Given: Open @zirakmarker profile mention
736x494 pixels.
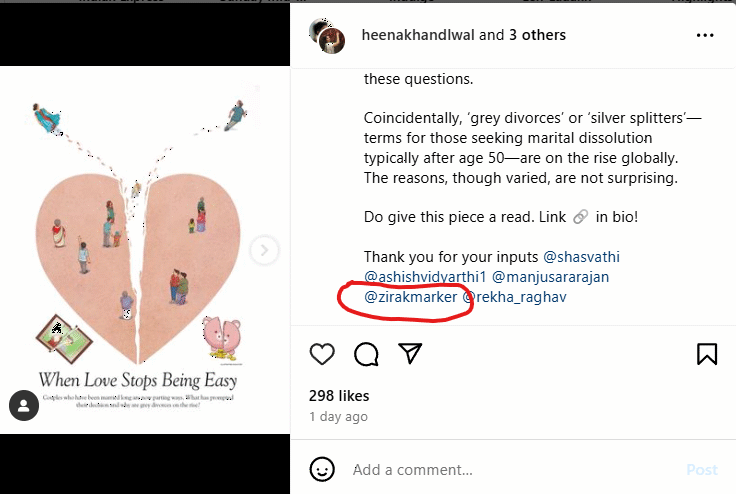Looking at the screenshot, I should point(410,297).
